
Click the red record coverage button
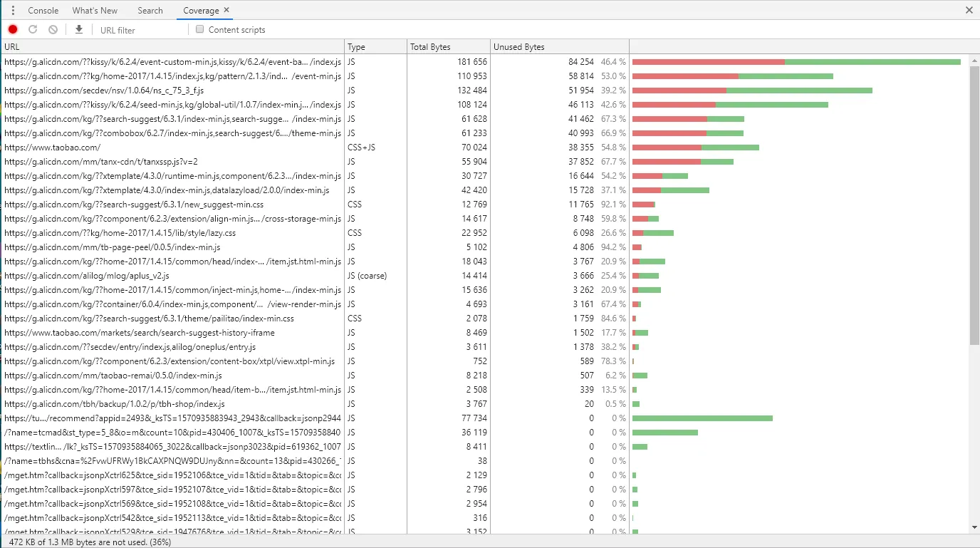13,29
